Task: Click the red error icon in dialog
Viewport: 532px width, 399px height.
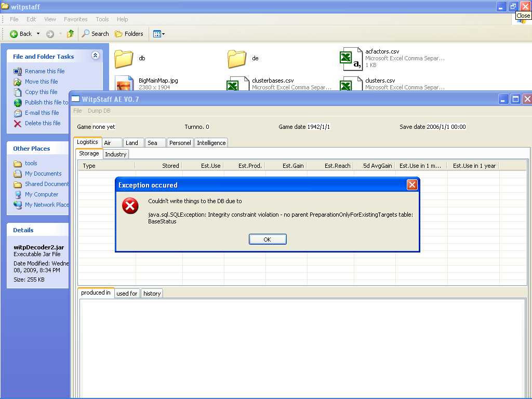Action: pos(130,206)
